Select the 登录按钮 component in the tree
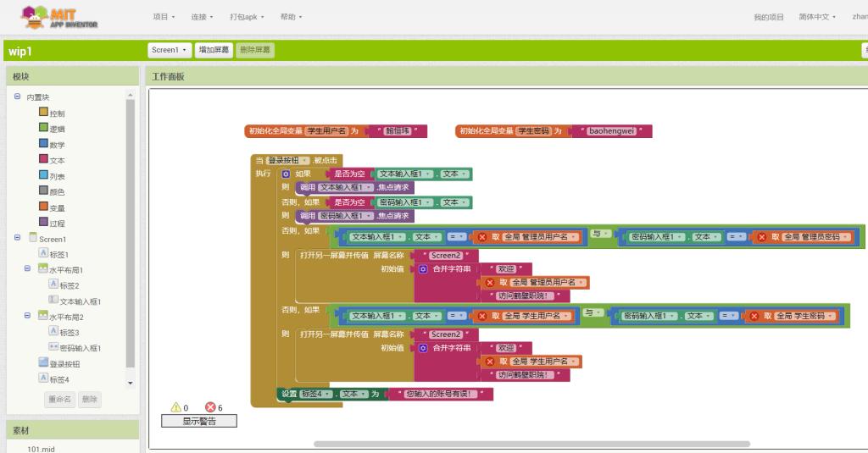Image resolution: width=868 pixels, height=453 pixels. coord(64,364)
